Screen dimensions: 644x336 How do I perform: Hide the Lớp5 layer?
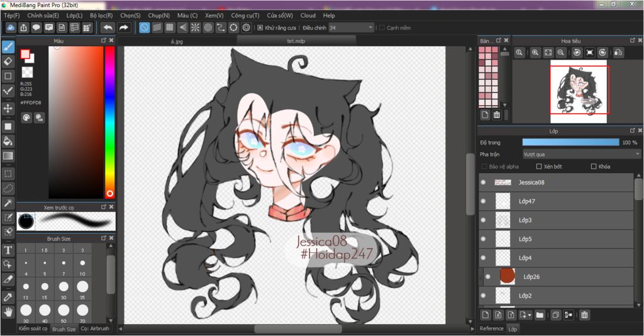point(484,239)
